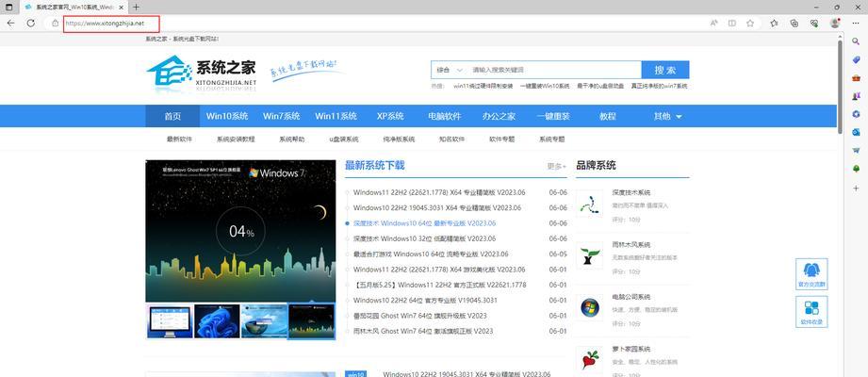Viewport: 868px width, 377px height.
Task: Open the 教程 navigation tab
Action: [x=607, y=116]
